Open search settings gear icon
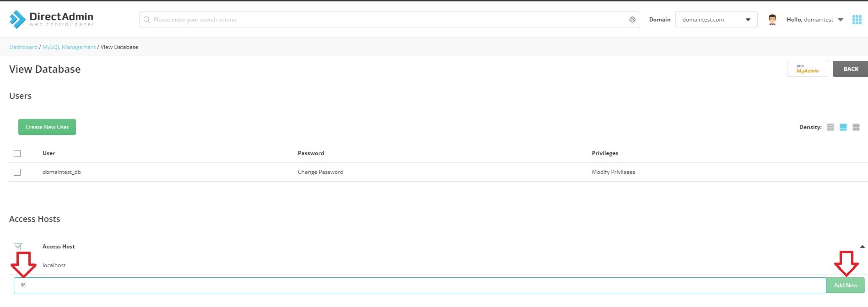The height and width of the screenshot is (307, 868). click(x=632, y=20)
